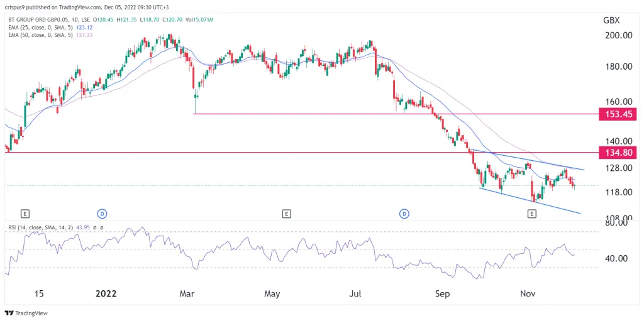Click the 15 date label on time axis

tap(39, 294)
